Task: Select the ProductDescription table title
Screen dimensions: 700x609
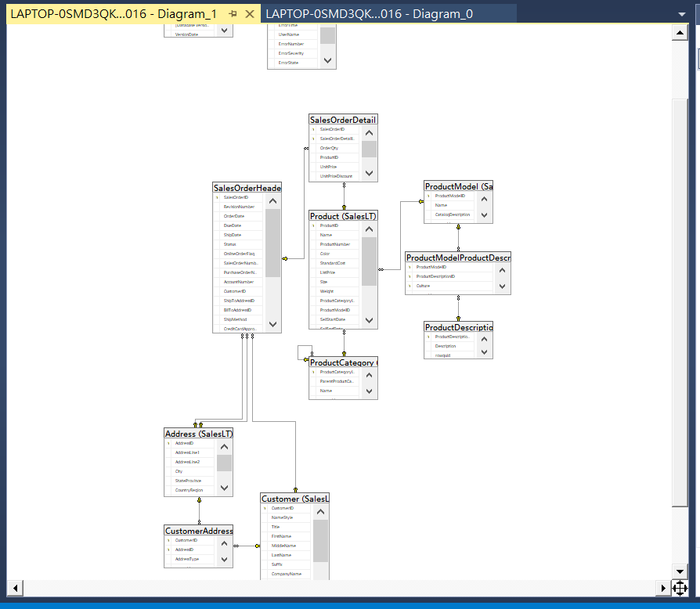Action: (459, 327)
